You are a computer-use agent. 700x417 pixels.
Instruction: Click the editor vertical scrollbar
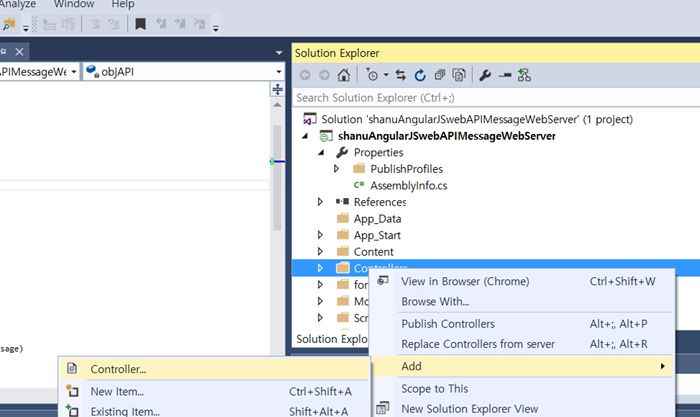277,179
